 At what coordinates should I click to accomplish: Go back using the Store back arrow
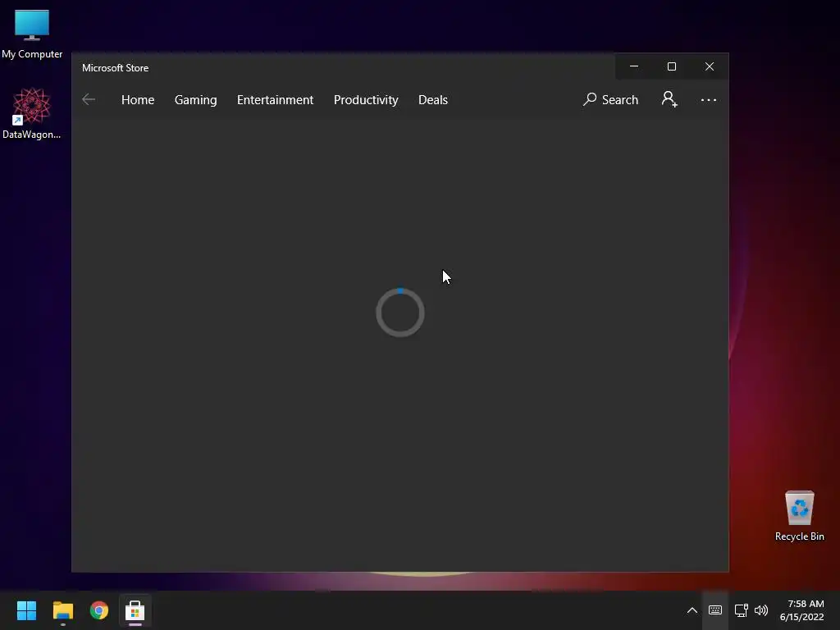(x=89, y=99)
